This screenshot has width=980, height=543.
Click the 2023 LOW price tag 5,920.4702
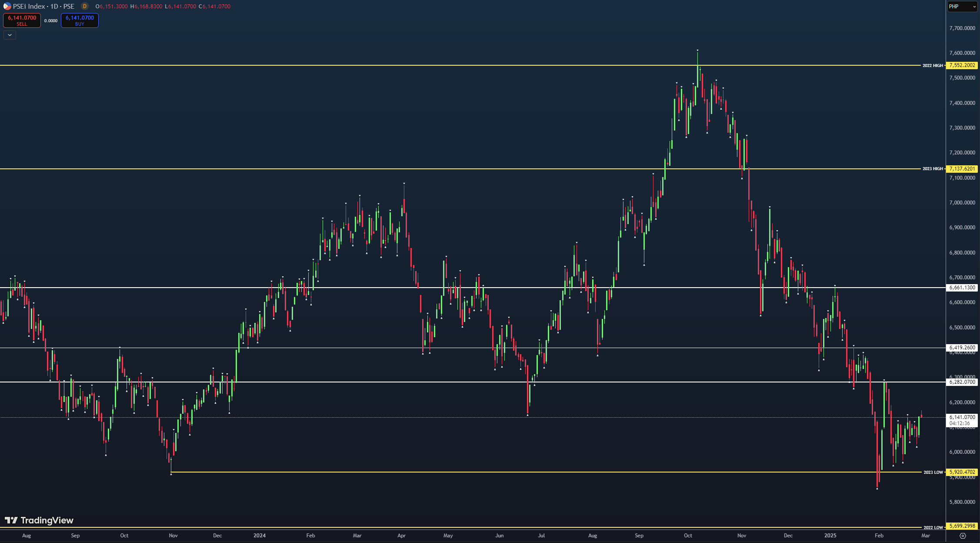(x=962, y=472)
